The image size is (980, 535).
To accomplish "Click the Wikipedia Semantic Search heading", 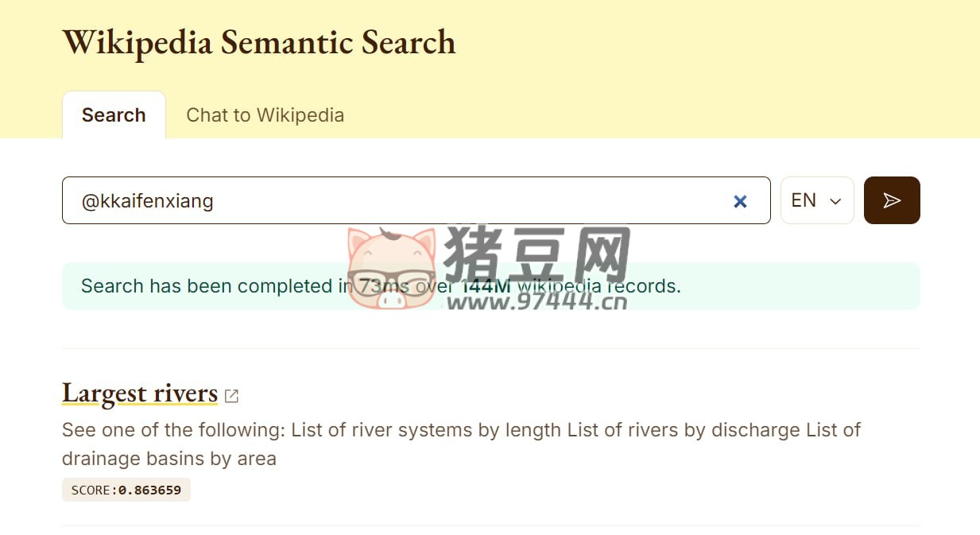I will pyautogui.click(x=259, y=41).
